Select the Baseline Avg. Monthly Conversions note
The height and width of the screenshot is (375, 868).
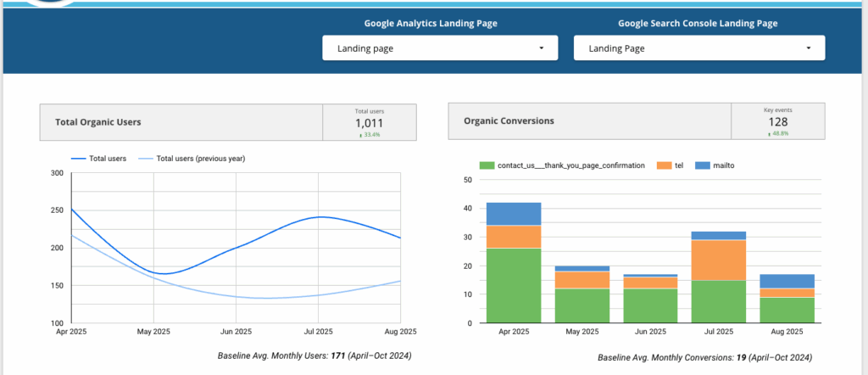(x=706, y=357)
